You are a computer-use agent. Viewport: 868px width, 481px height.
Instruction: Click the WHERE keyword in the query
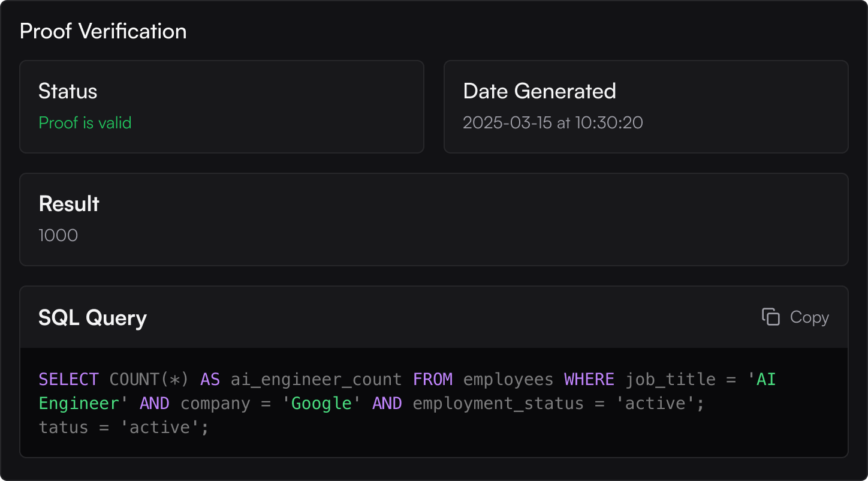[589, 380]
